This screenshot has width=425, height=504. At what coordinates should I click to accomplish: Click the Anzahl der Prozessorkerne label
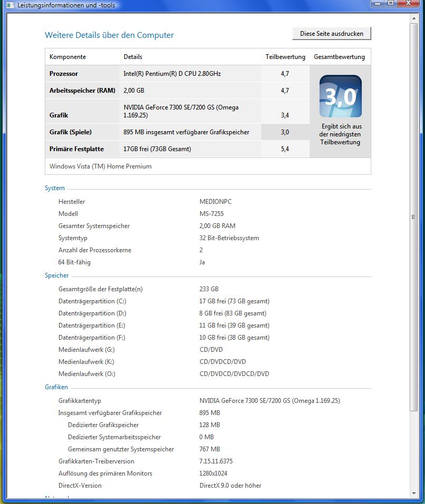click(x=95, y=250)
